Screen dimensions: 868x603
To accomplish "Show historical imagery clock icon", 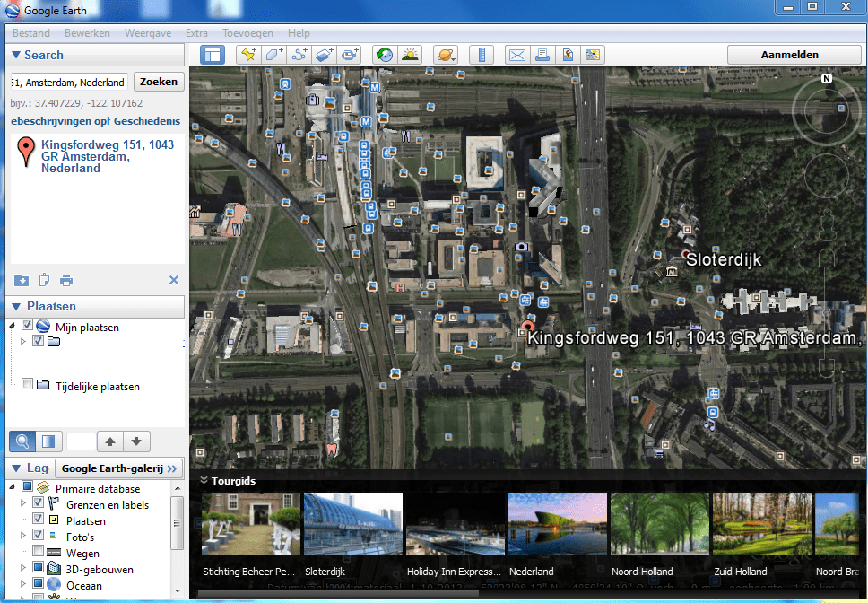I will pos(385,55).
